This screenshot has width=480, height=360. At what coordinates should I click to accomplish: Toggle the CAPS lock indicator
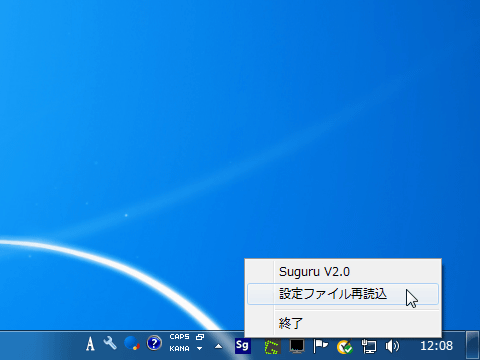[179, 337]
